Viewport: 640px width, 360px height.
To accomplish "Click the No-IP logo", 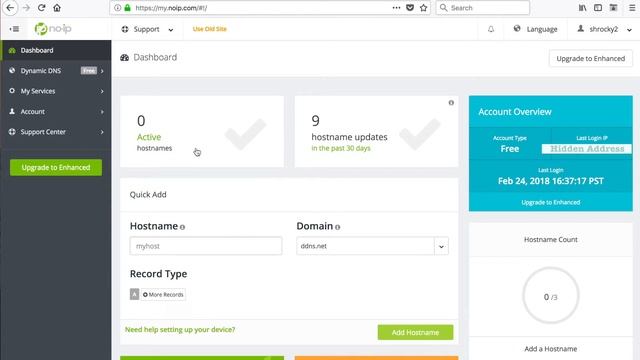I will (53, 29).
